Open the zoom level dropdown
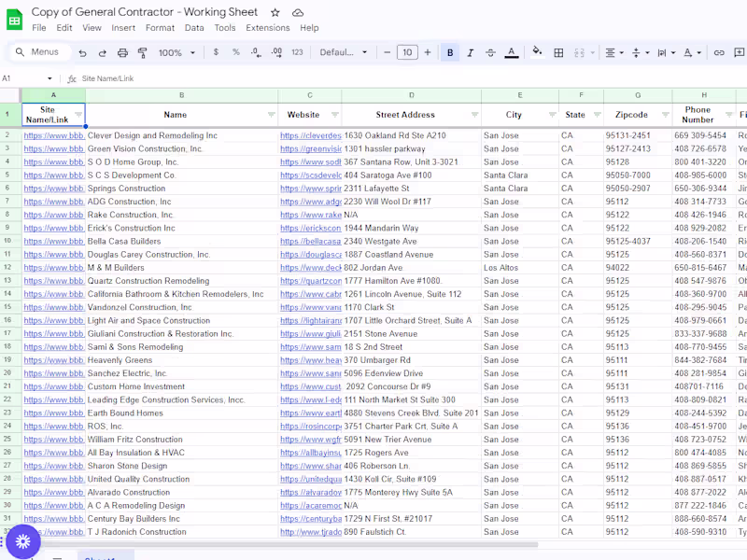The image size is (747, 560). point(176,53)
